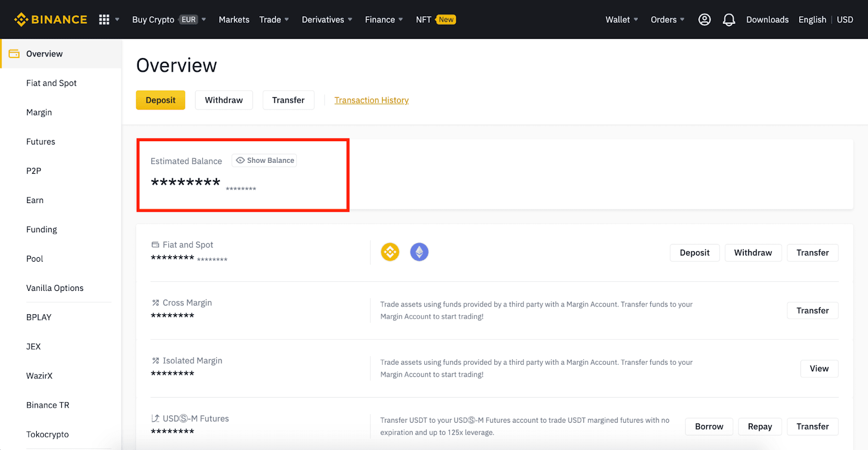Click Repay for USDⓈ-M Futures
The image size is (868, 450).
point(759,427)
